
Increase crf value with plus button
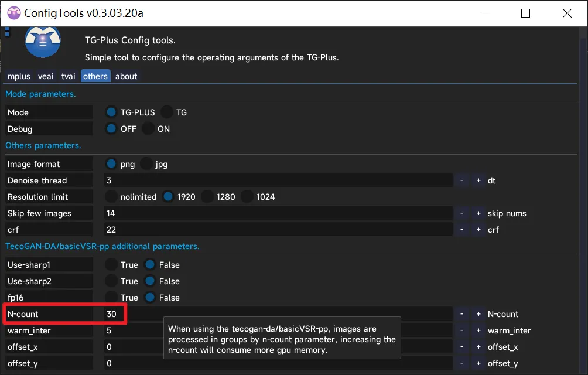tap(478, 230)
